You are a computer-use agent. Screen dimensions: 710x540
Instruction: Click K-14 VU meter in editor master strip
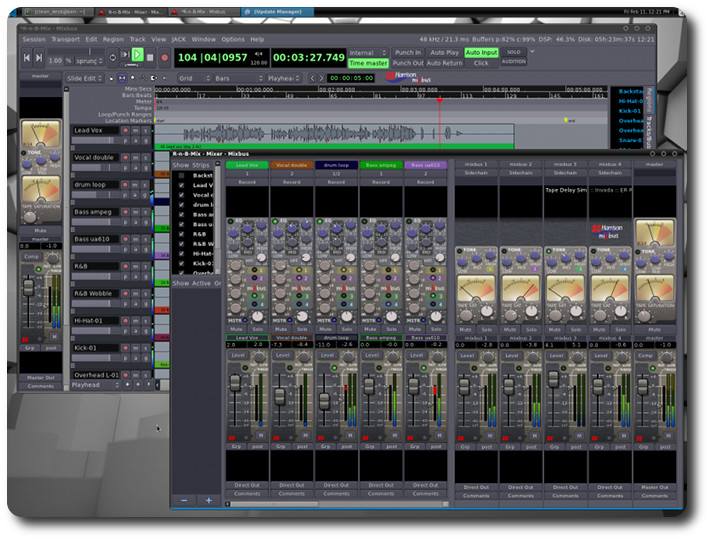pos(41,134)
